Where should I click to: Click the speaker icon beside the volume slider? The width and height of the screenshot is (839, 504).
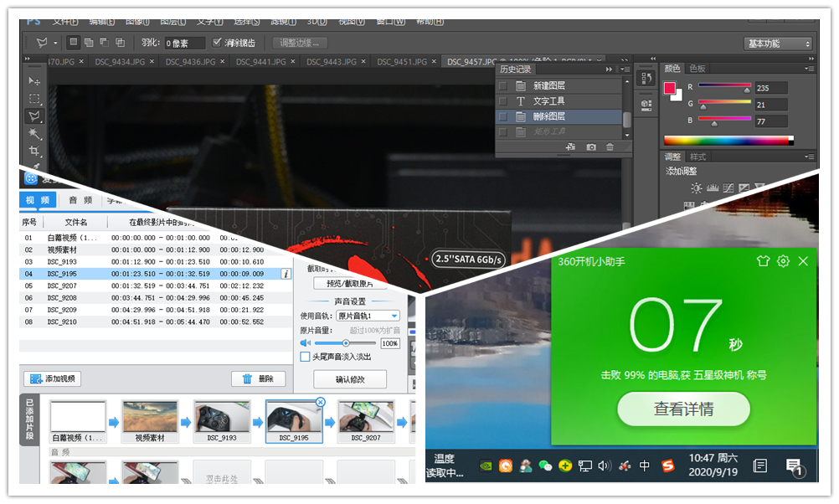[306, 343]
